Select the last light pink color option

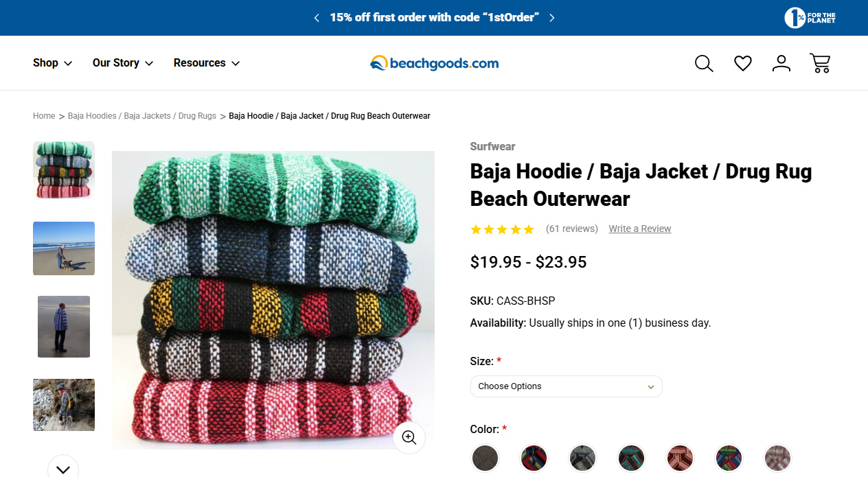point(777,458)
